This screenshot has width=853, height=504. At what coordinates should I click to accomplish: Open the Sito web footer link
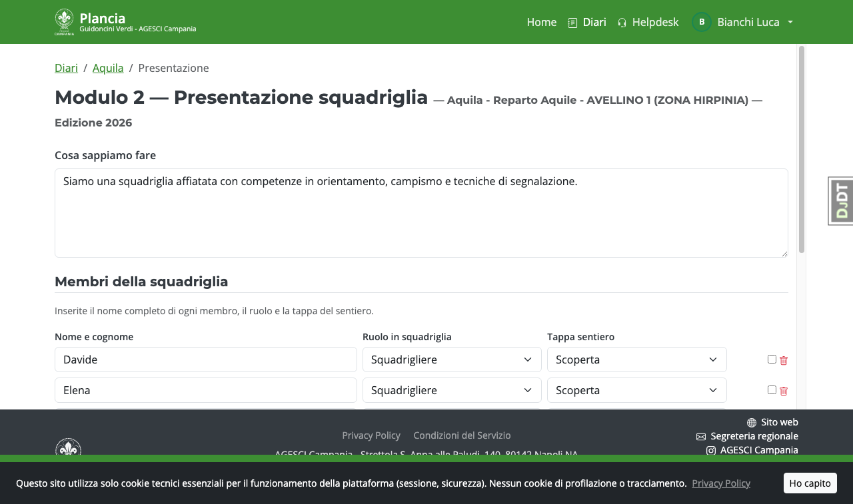[772, 422]
